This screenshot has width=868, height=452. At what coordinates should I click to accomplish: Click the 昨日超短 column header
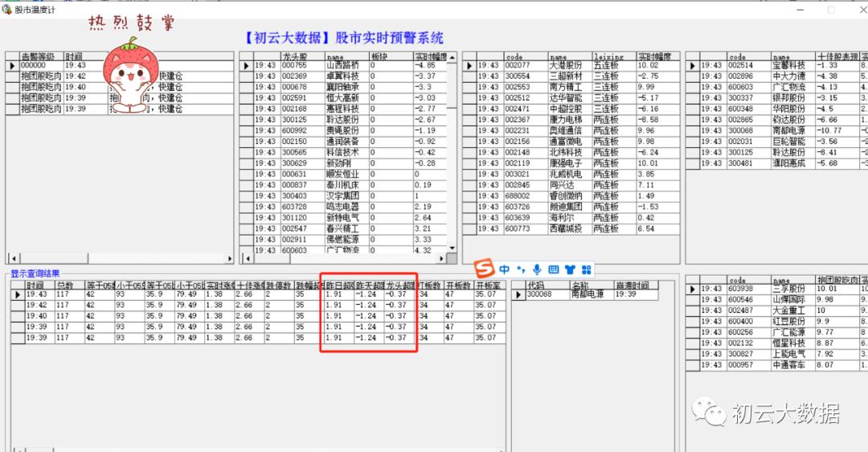point(339,285)
